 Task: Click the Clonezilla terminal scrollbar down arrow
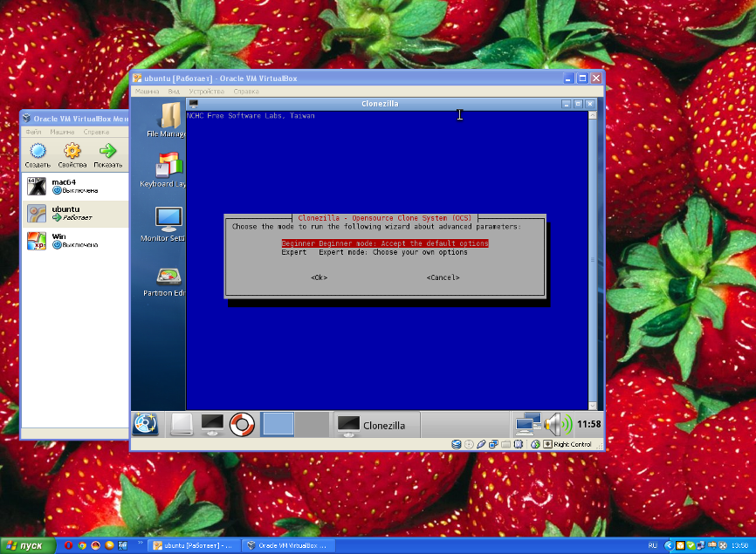tap(593, 406)
